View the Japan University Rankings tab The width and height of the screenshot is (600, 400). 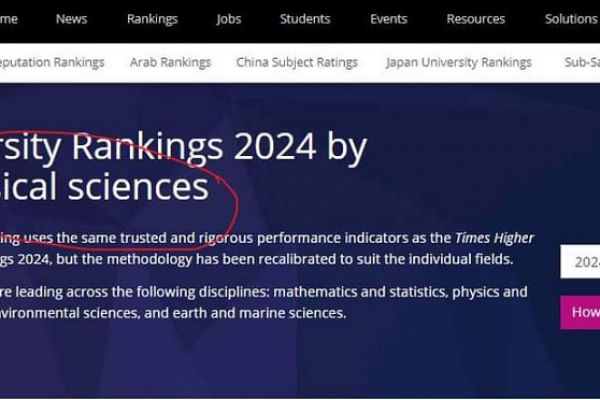(459, 62)
